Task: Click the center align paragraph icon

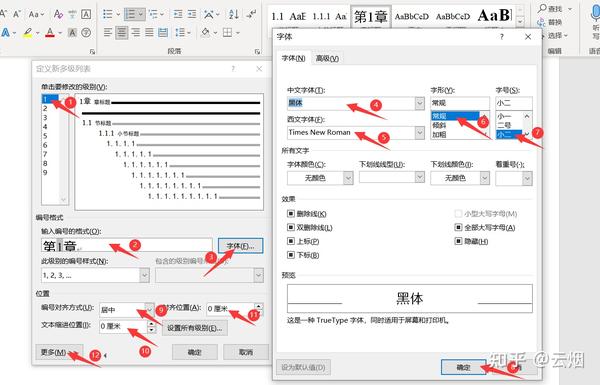Action: tap(122, 32)
